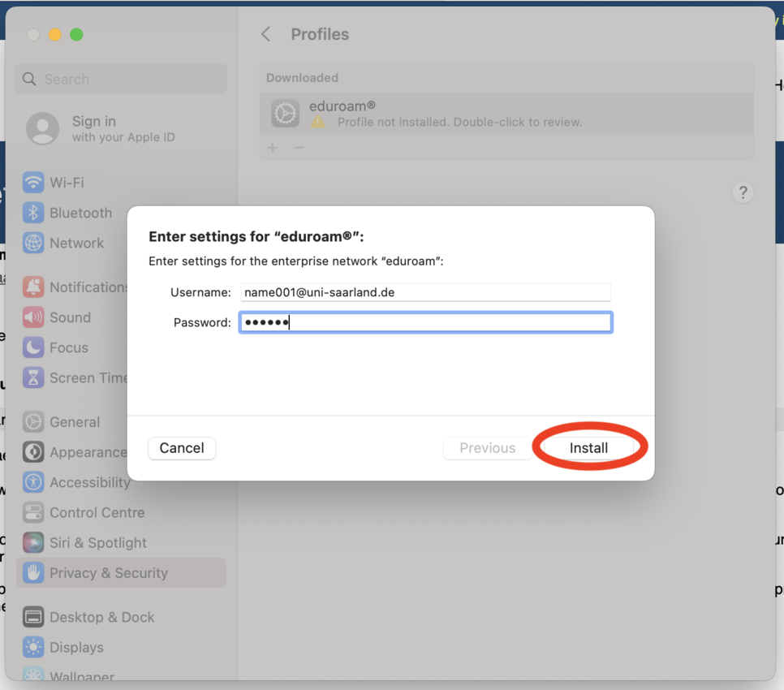The image size is (784, 690).
Task: Open Accessibility icon
Action: tap(33, 482)
